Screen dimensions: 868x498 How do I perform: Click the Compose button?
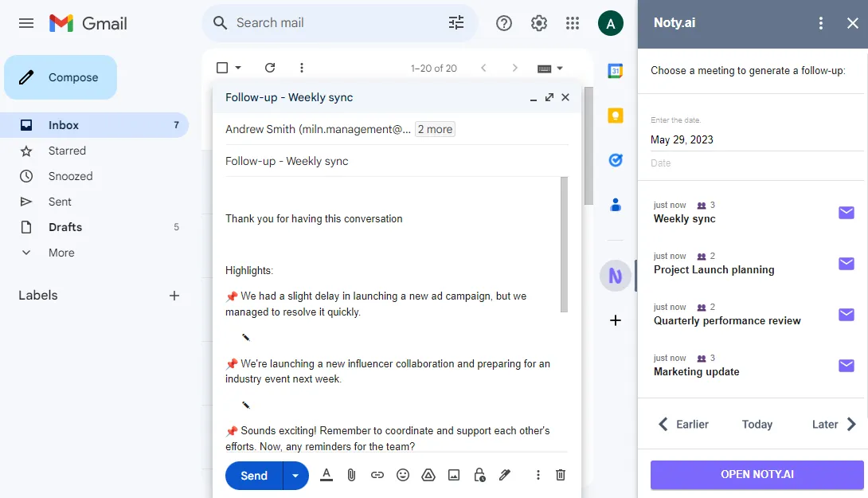pos(61,77)
